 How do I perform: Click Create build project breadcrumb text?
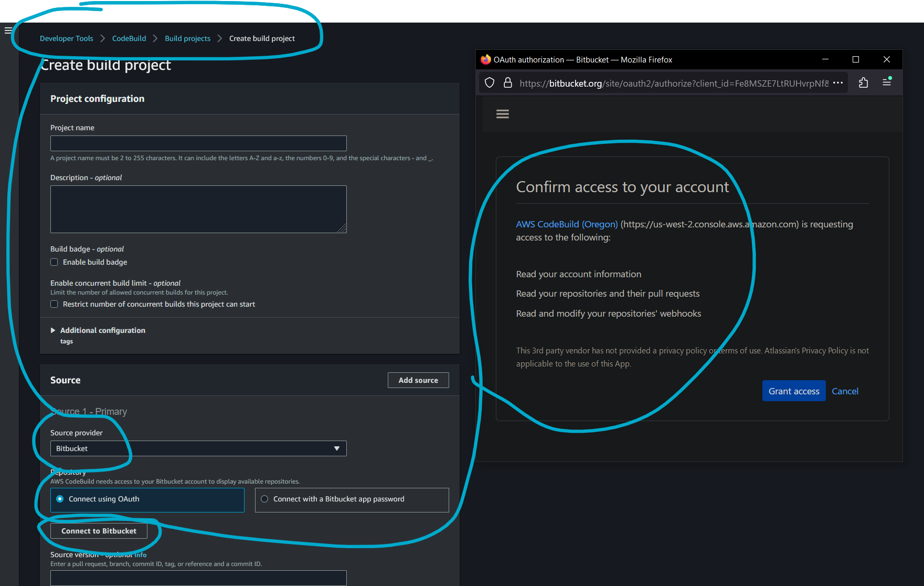[x=262, y=38]
